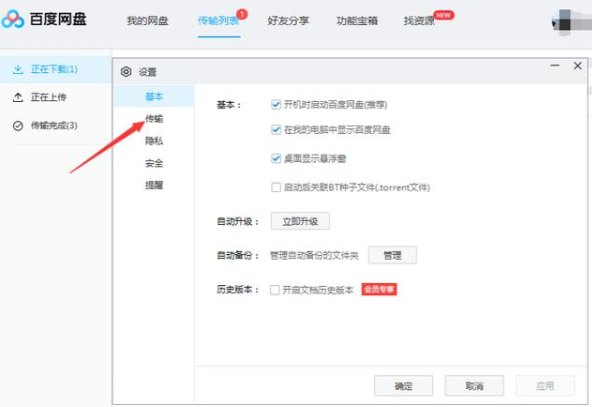The image size is (592, 407).
Task: Minimize the settings dialog
Action: 555,66
